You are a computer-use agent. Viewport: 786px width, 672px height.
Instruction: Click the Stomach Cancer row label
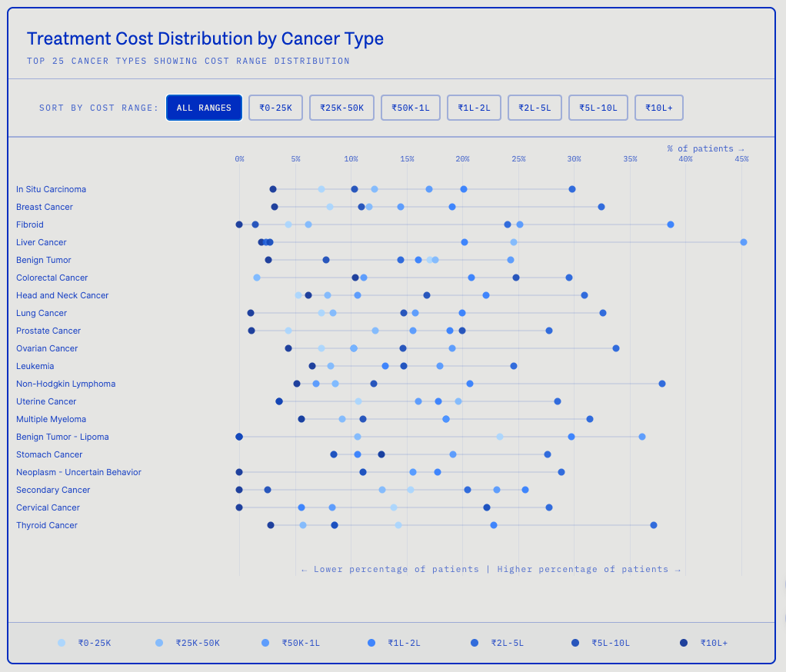49,454
